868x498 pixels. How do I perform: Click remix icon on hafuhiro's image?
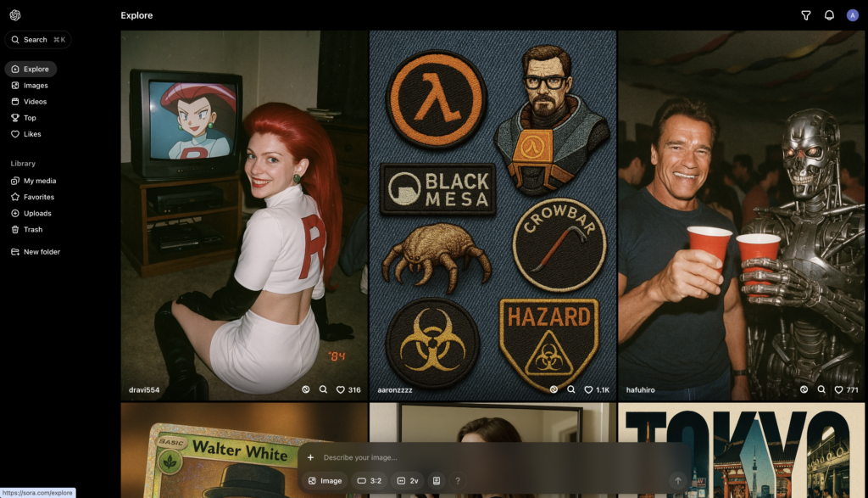[x=804, y=390]
